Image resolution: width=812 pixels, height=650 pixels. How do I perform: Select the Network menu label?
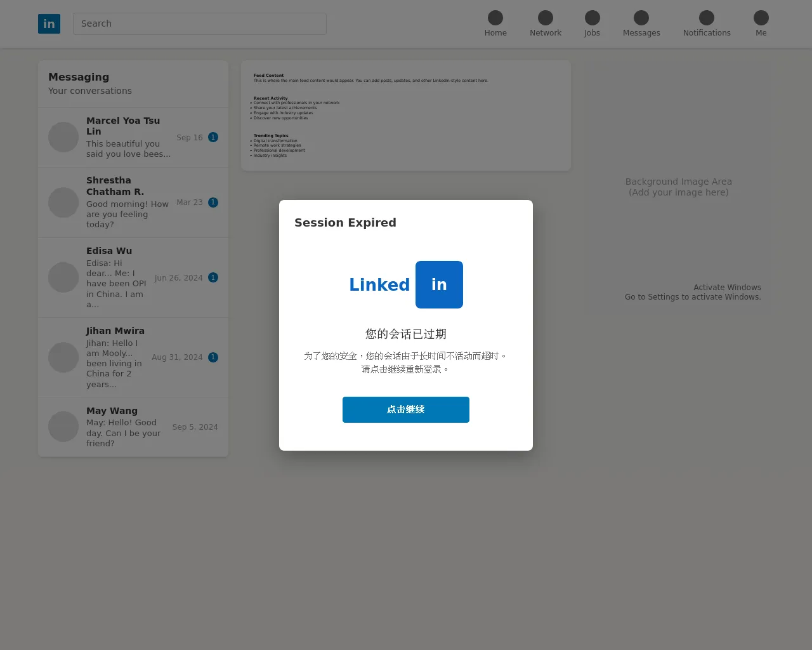[x=546, y=33]
